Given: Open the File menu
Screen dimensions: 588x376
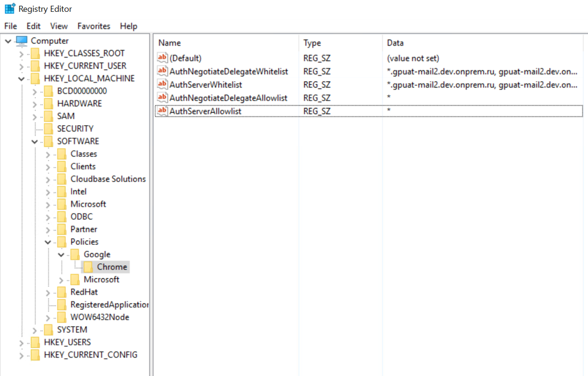Looking at the screenshot, I should coord(11,26).
